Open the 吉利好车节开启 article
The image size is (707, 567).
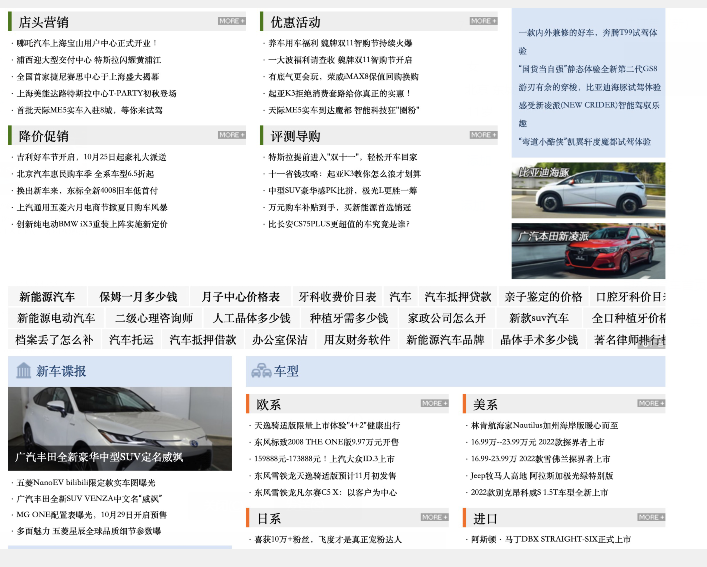point(91,157)
